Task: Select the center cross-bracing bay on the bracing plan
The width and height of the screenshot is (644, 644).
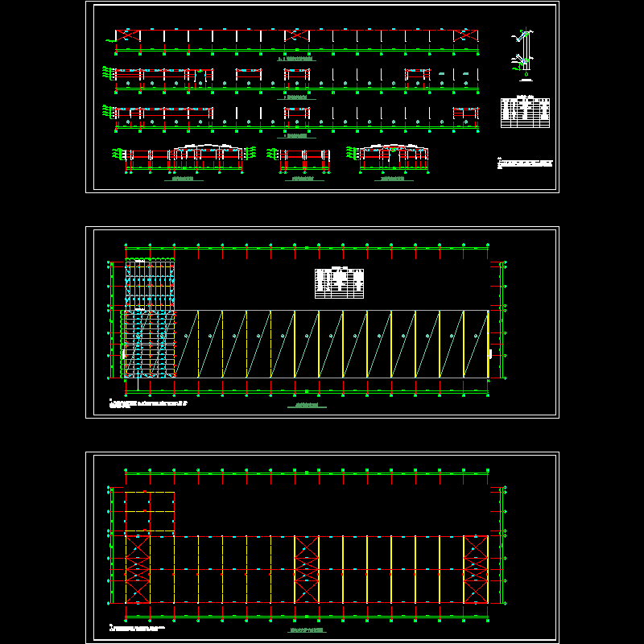Action: pyautogui.click(x=307, y=569)
